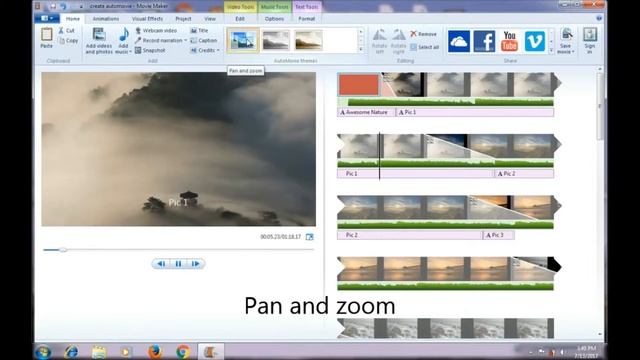
Task: Open the Save movie dropdown
Action: (566, 41)
